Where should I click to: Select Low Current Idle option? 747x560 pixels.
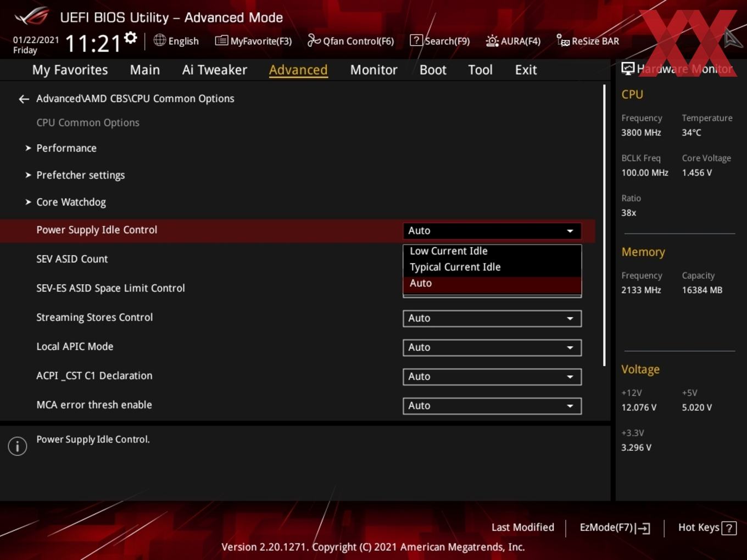pos(492,251)
